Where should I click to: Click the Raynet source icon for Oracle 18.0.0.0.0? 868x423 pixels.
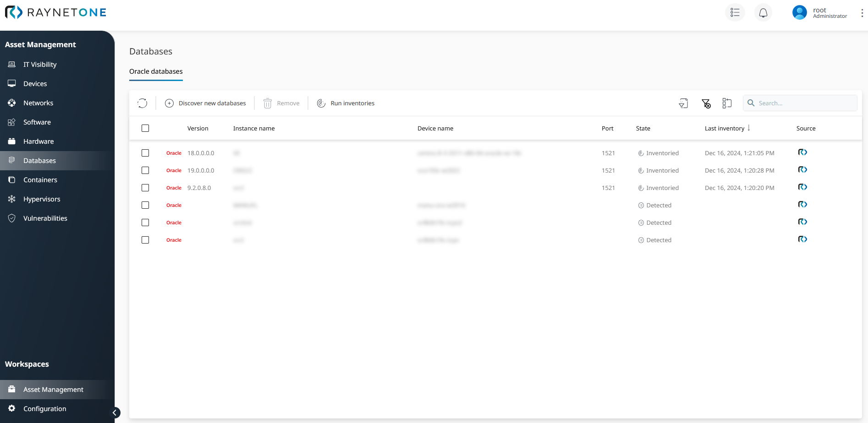coord(802,152)
